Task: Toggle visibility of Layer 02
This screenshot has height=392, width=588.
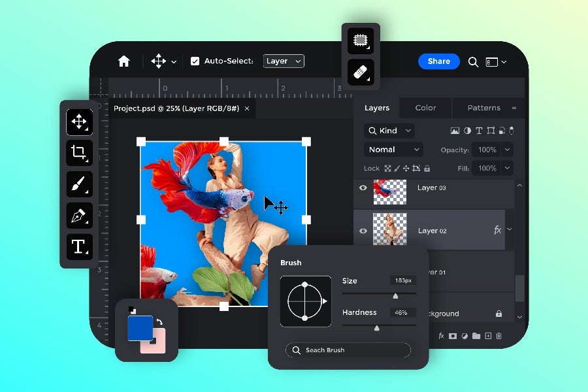Action: coord(363,230)
